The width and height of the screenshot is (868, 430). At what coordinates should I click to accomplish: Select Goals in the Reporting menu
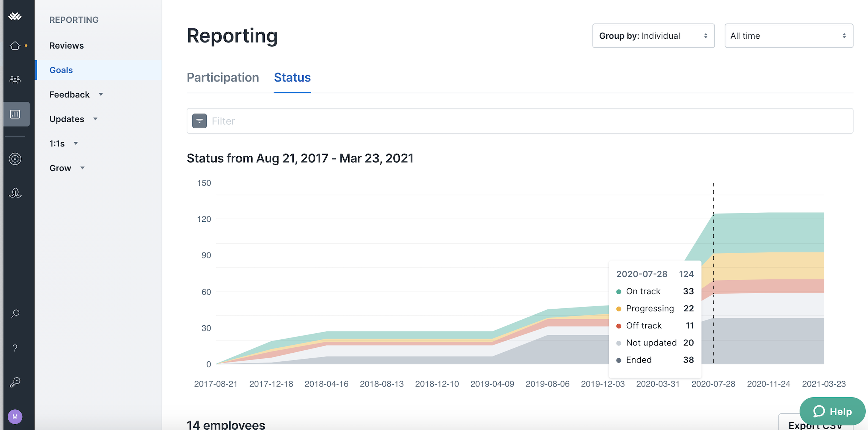(x=61, y=70)
